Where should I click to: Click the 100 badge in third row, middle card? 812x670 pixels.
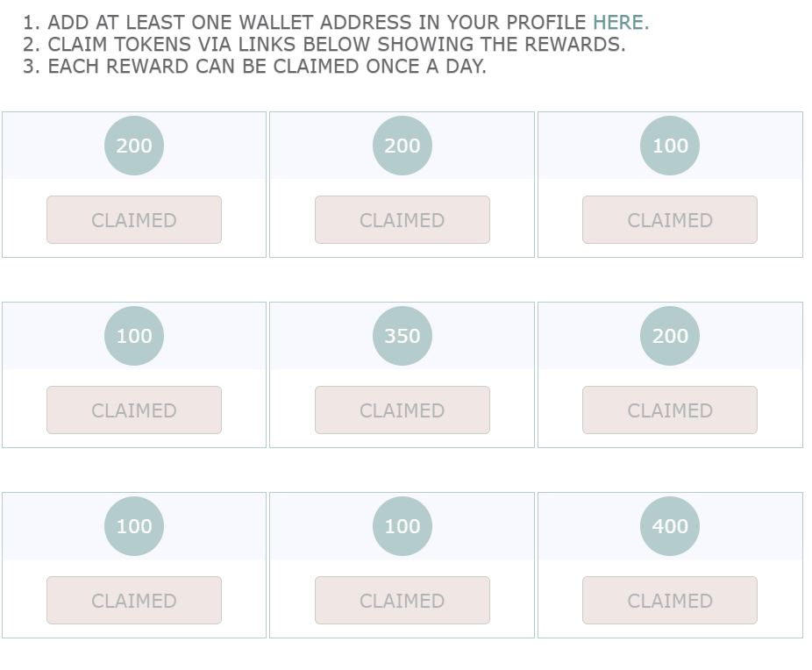coord(402,526)
